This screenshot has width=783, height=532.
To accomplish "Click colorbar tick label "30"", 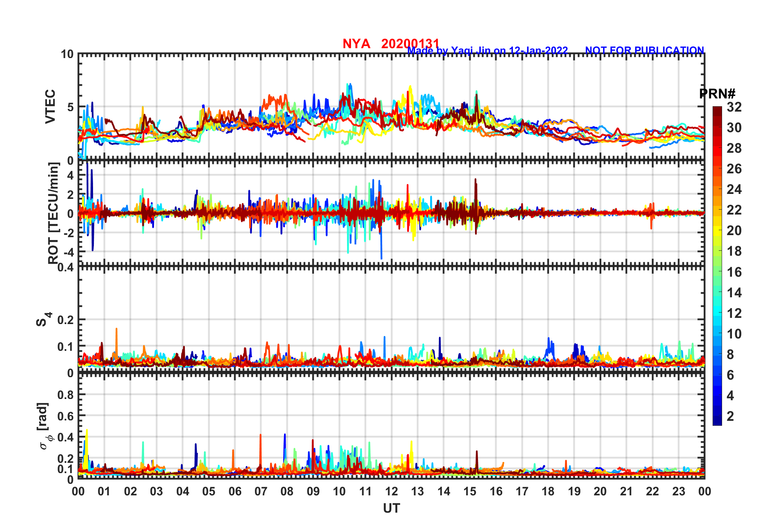I will (x=734, y=128).
